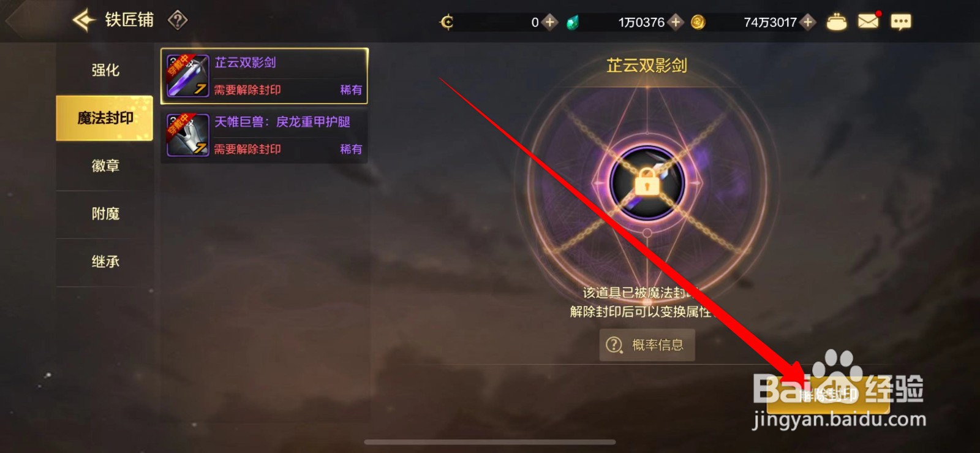
Task: Open the mail envelope icon
Action: (x=869, y=22)
